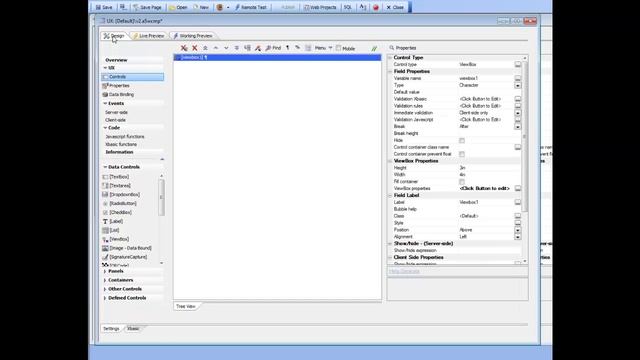Click the New document button

click(x=201, y=7)
